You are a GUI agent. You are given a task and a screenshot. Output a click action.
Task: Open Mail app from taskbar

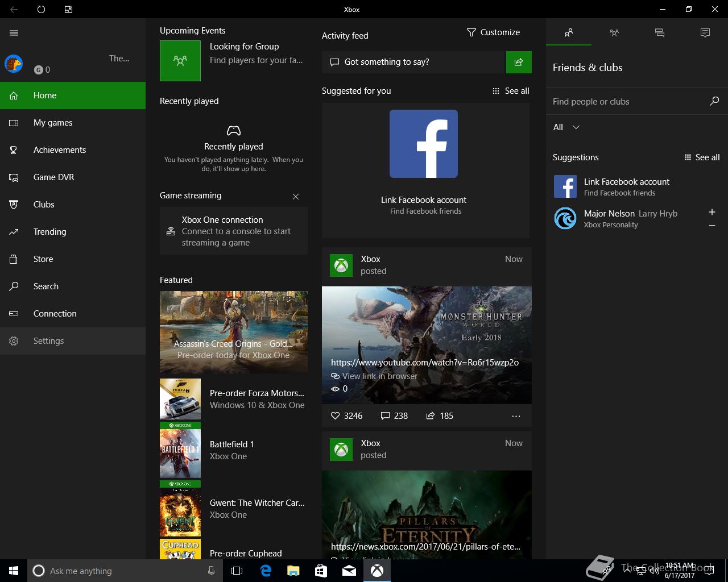(x=349, y=571)
